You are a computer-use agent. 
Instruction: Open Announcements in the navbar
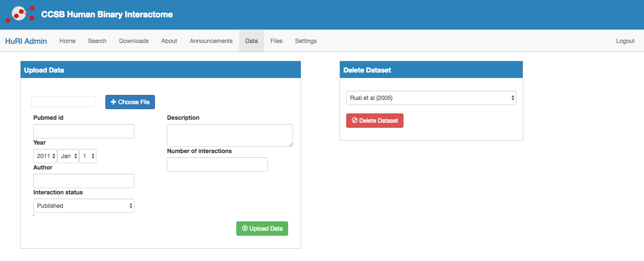tap(211, 41)
